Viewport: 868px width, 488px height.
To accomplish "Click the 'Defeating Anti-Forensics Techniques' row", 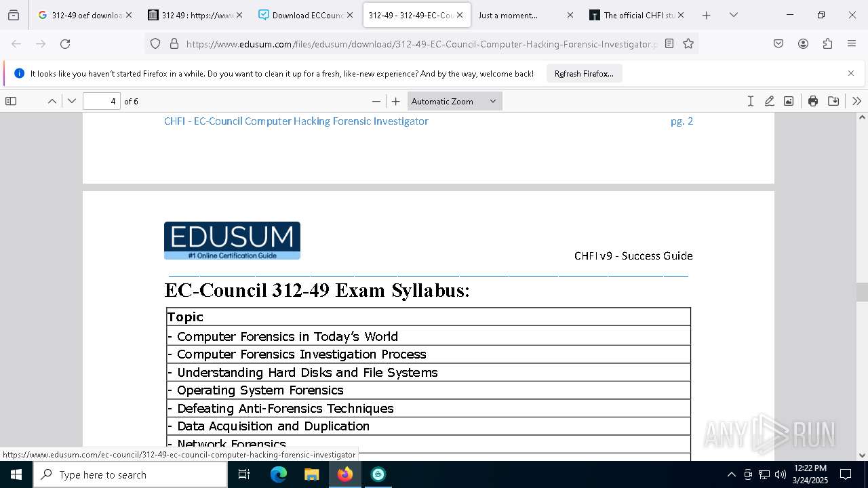I will coord(429,408).
